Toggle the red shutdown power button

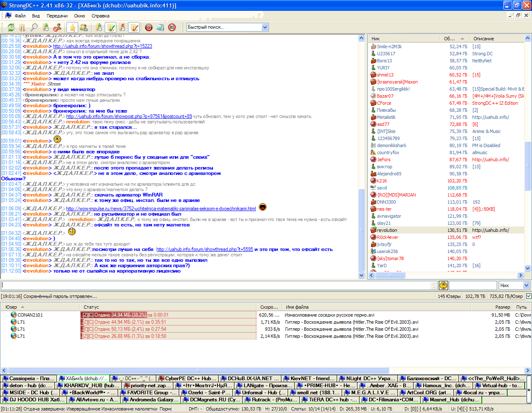click(x=148, y=27)
